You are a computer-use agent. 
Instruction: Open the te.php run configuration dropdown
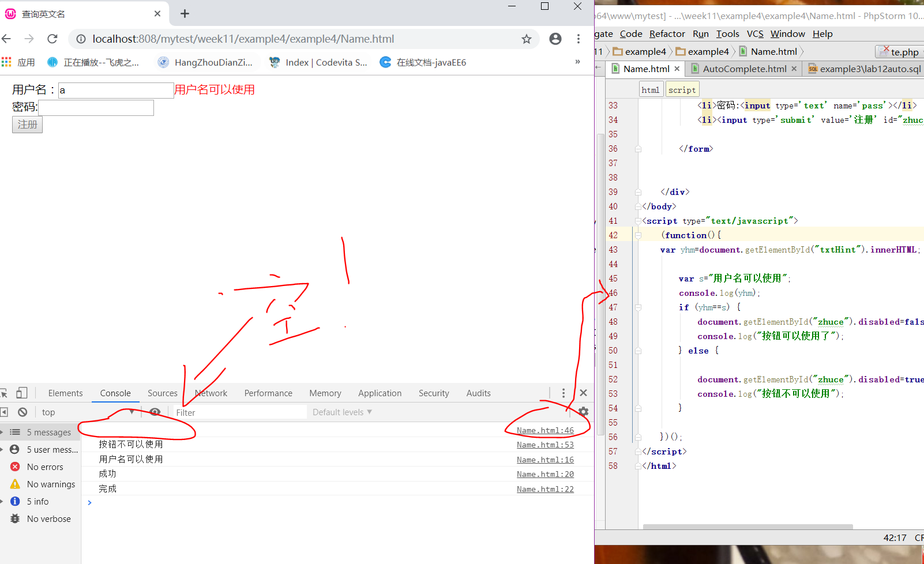[900, 52]
